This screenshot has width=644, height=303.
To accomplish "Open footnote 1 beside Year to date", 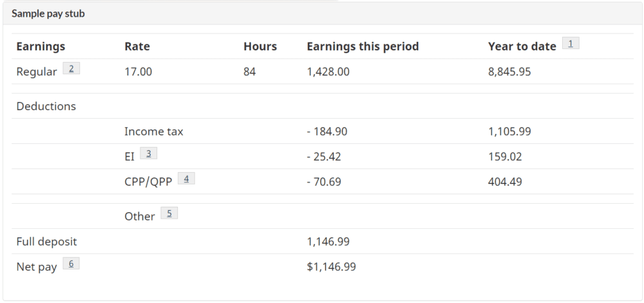I will coord(571,44).
